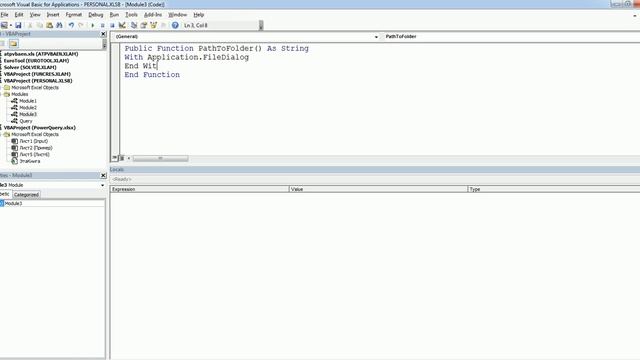The height and width of the screenshot is (360, 640).
Task: Open the Window menu
Action: tap(178, 15)
